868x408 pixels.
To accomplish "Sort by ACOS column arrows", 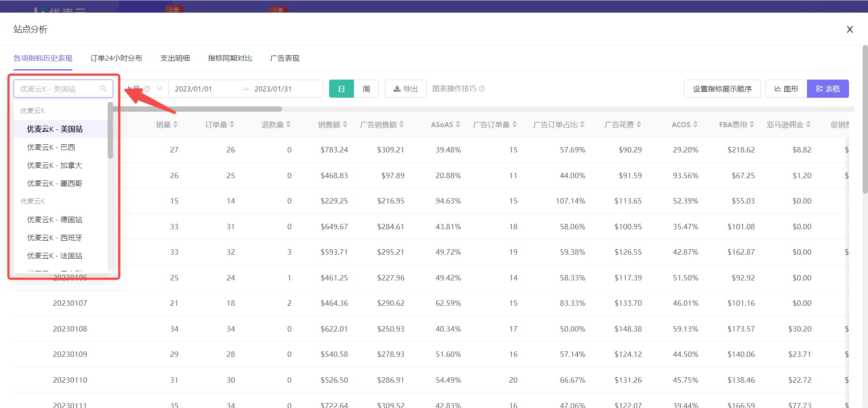I will tap(695, 124).
